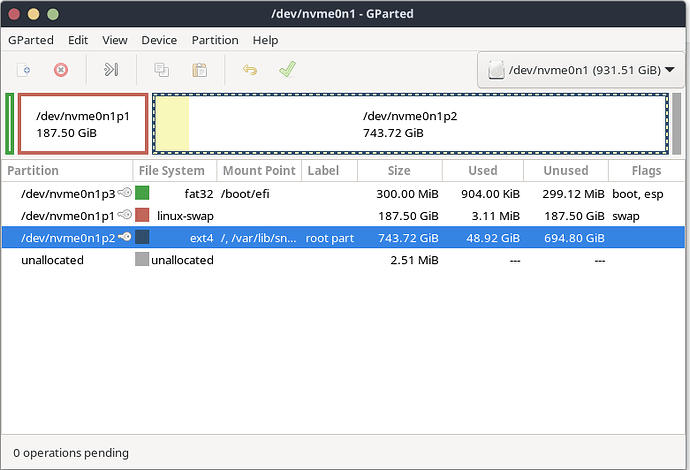690x470 pixels.
Task: Click the 300.00 MiB size cell
Action: point(407,194)
